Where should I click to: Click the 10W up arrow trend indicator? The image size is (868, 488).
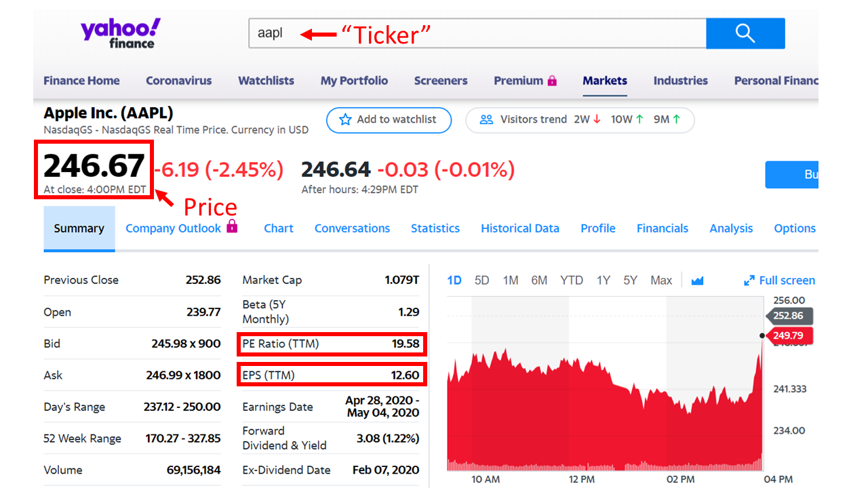click(x=639, y=119)
